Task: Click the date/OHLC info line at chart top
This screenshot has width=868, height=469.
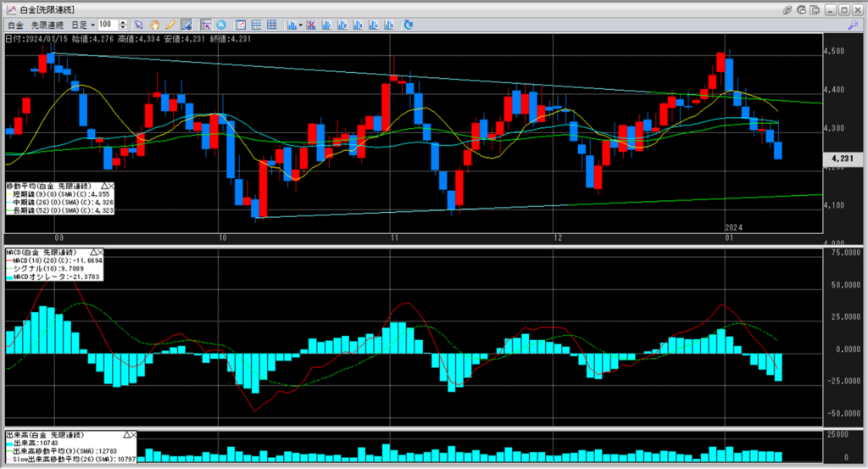Action: tap(129, 39)
